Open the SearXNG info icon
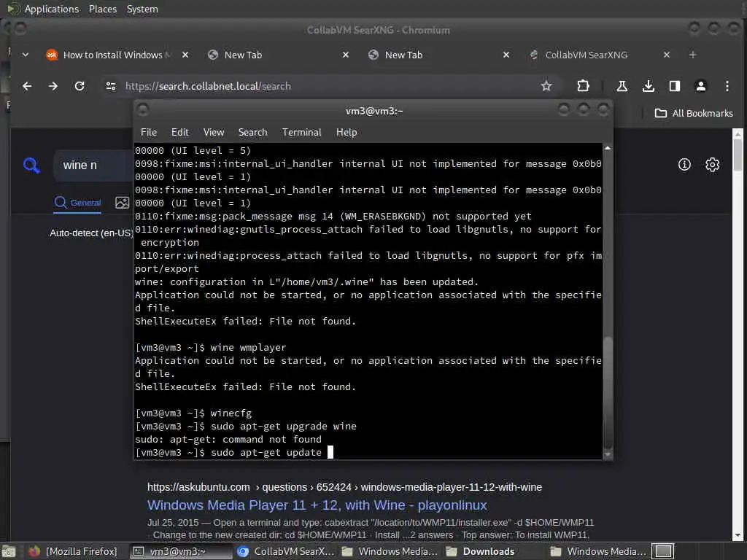Viewport: 747px width, 560px height. [x=684, y=165]
